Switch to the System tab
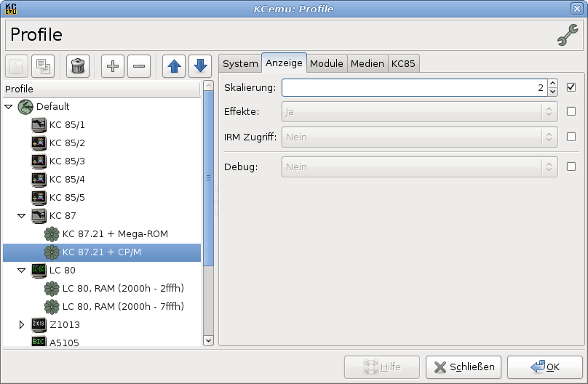 pyautogui.click(x=240, y=63)
